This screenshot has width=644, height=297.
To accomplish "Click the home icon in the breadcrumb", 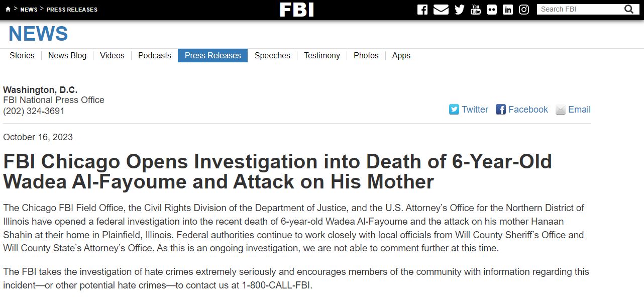I will pyautogui.click(x=8, y=10).
